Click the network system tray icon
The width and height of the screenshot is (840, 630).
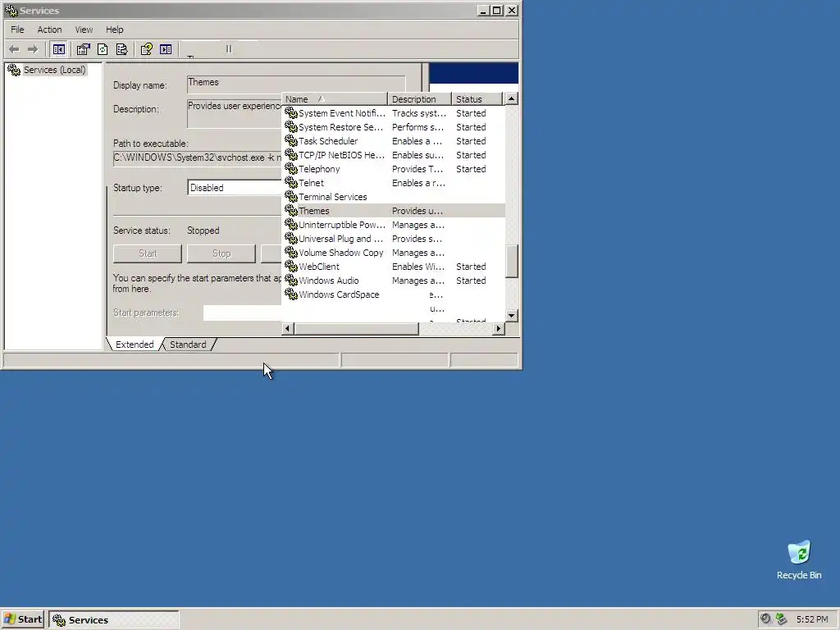(x=781, y=619)
